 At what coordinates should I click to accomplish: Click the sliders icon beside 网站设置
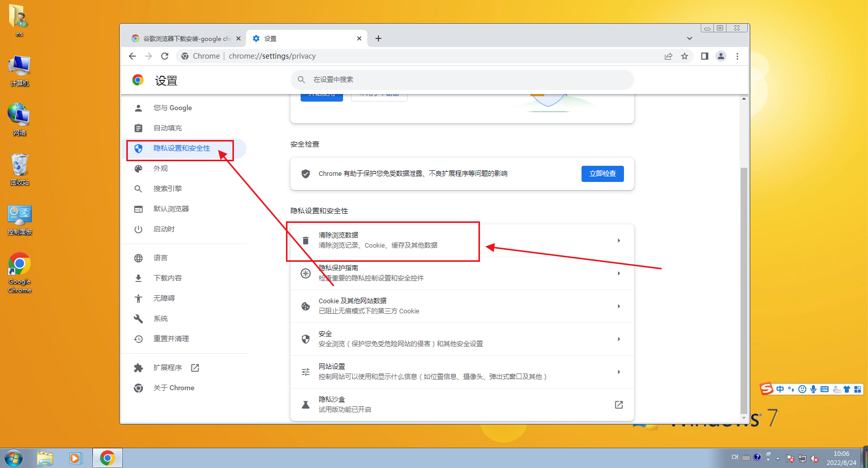click(306, 372)
